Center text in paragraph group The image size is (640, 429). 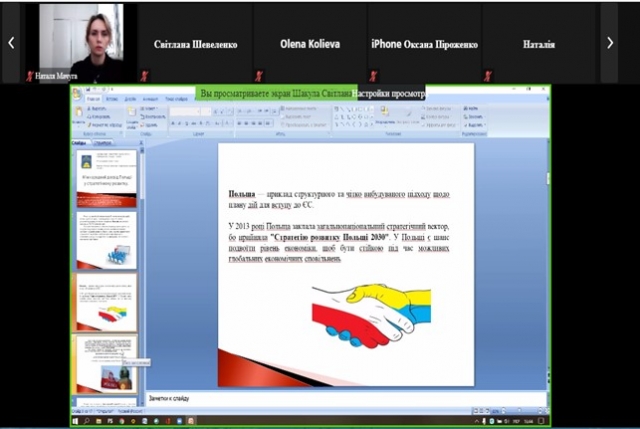[x=247, y=123]
